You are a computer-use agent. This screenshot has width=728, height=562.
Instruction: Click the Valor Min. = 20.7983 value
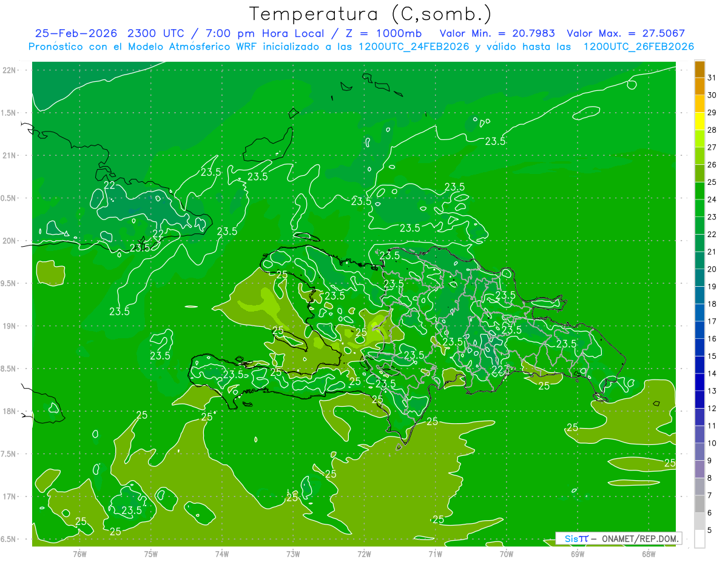click(x=497, y=34)
